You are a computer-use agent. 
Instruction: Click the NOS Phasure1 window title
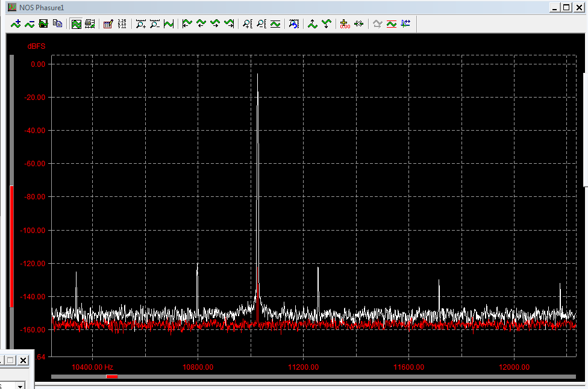pyautogui.click(x=42, y=7)
